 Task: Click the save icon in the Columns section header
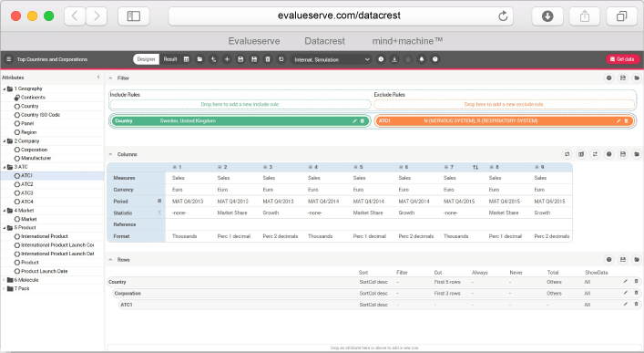pyautogui.click(x=623, y=154)
